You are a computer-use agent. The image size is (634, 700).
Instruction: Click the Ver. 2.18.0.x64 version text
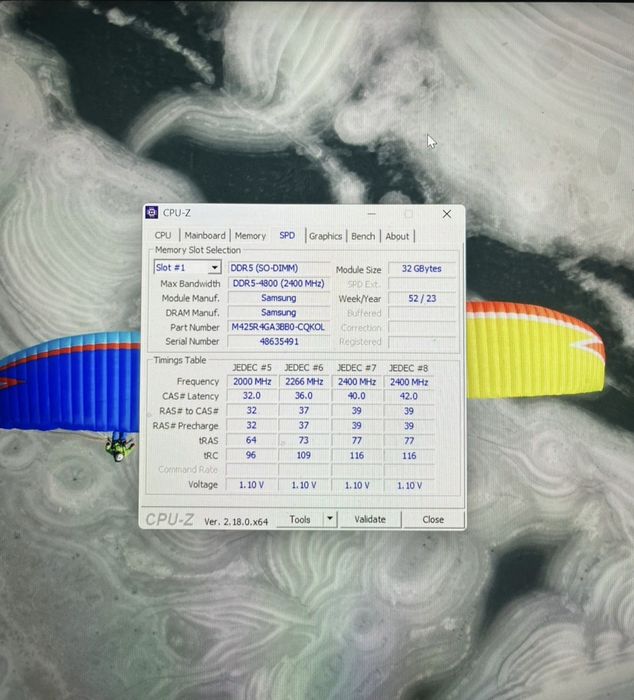pos(236,521)
